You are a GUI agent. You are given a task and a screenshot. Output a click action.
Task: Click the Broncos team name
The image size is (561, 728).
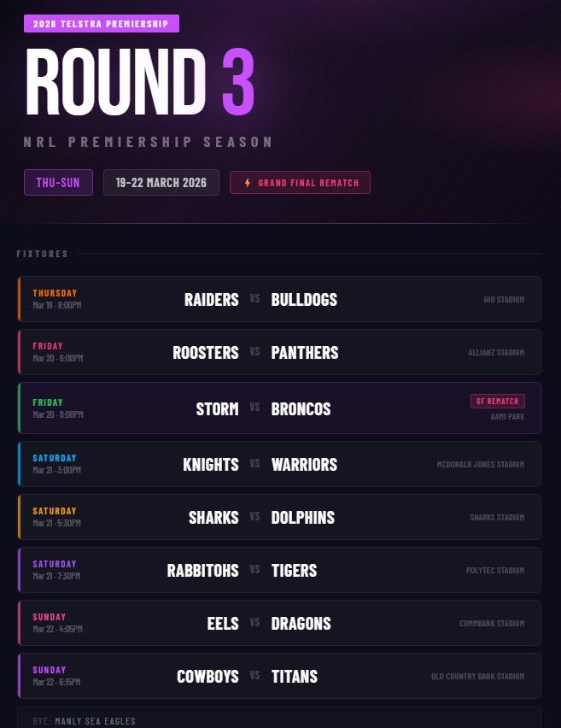(x=301, y=408)
